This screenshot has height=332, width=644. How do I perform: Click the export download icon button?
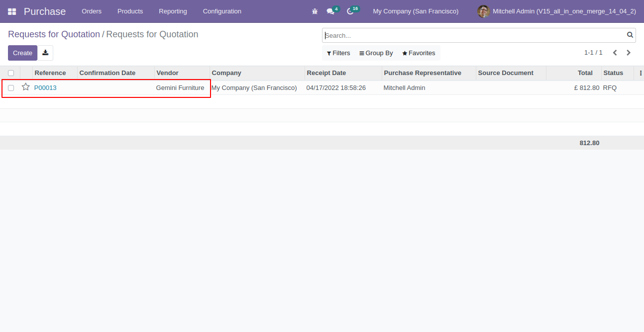click(45, 53)
